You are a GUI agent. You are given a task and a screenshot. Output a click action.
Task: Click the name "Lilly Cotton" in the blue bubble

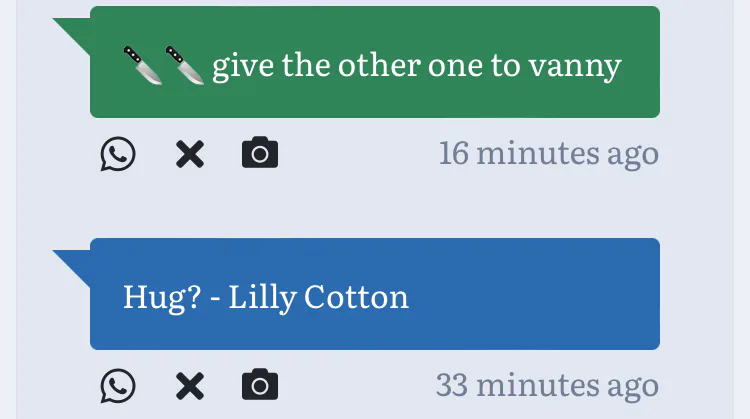click(319, 297)
